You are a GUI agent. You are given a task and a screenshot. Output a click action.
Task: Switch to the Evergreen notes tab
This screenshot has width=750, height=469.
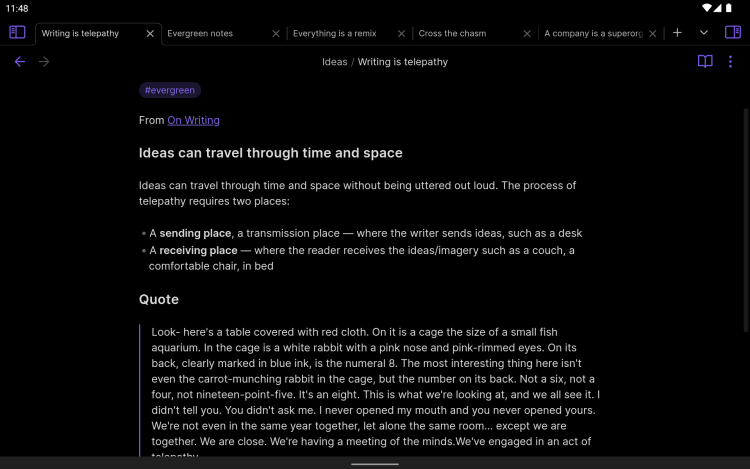pyautogui.click(x=200, y=34)
